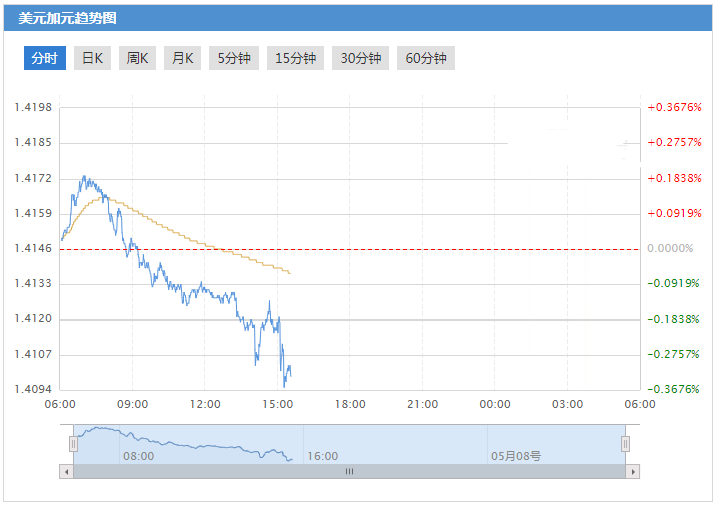
Task: Choose the 30分钟 chart interval
Action: tap(361, 58)
